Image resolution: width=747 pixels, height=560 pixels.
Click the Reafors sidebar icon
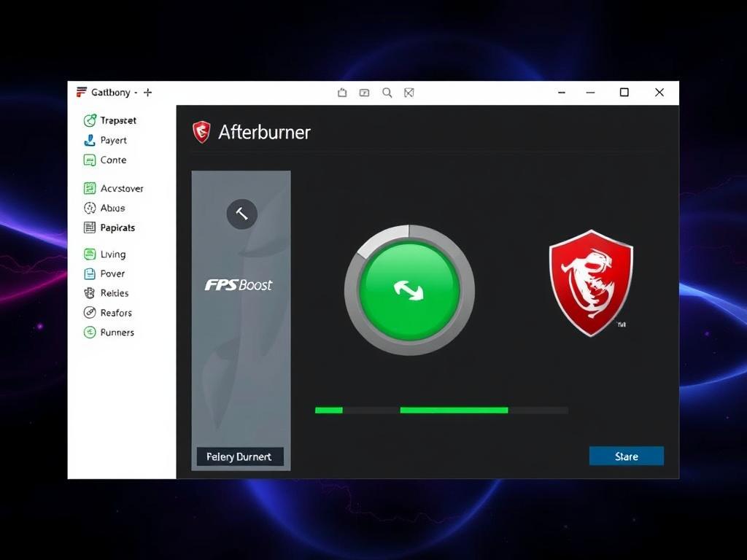click(90, 313)
